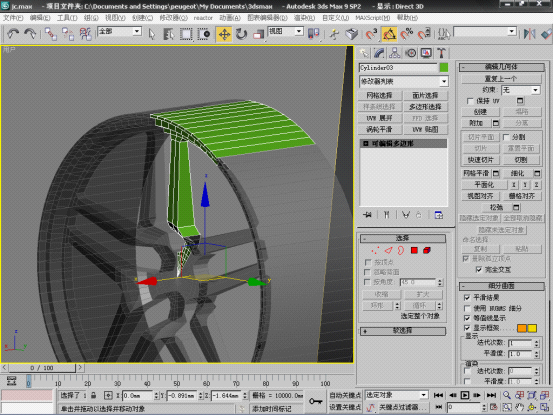The image size is (553, 415).
Task: Click the Undo arrow icon
Action: click(13, 34)
